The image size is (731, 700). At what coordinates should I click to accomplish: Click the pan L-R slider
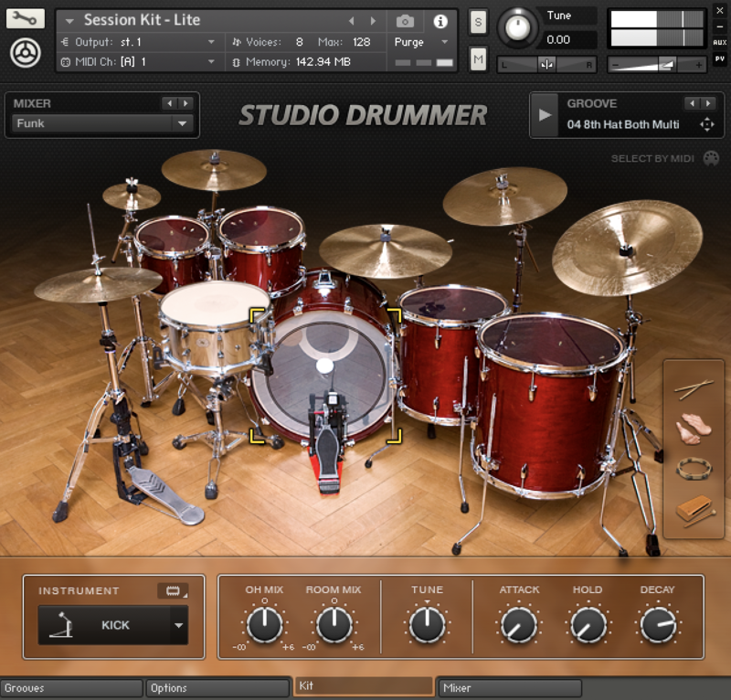[x=546, y=64]
